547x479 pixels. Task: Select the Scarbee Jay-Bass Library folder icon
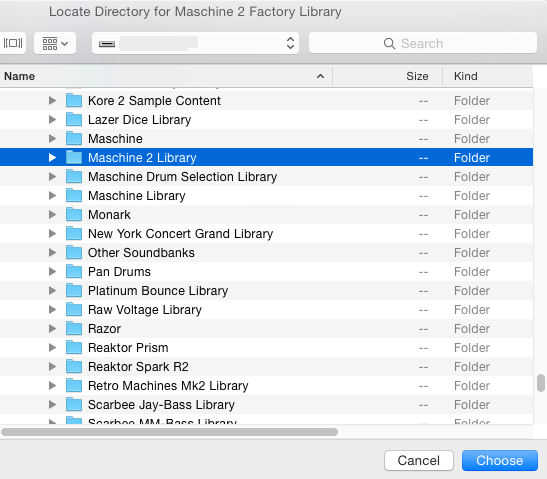coord(74,405)
